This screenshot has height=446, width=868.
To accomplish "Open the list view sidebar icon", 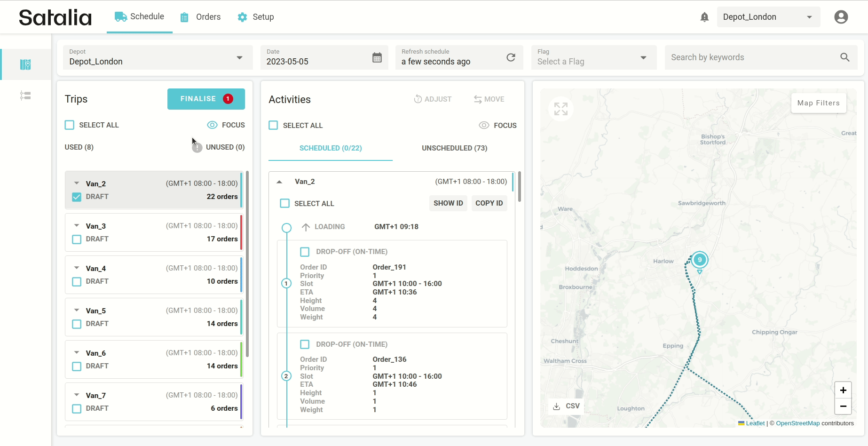I will point(25,96).
